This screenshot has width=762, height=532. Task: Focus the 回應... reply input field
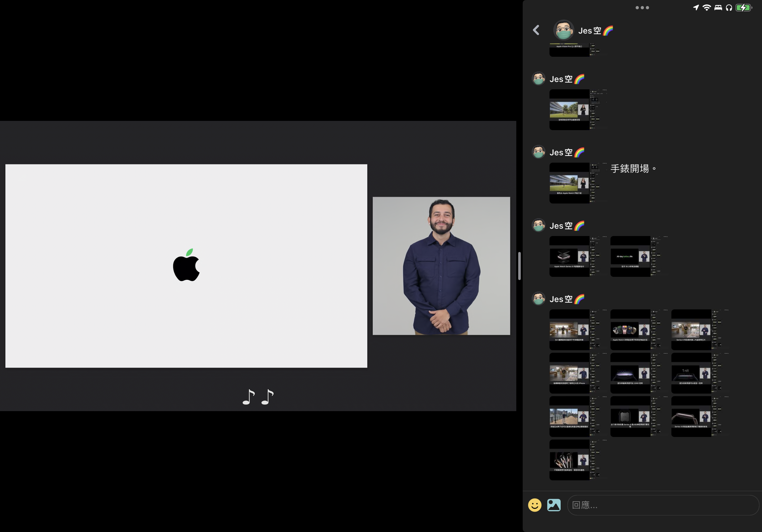click(x=663, y=505)
